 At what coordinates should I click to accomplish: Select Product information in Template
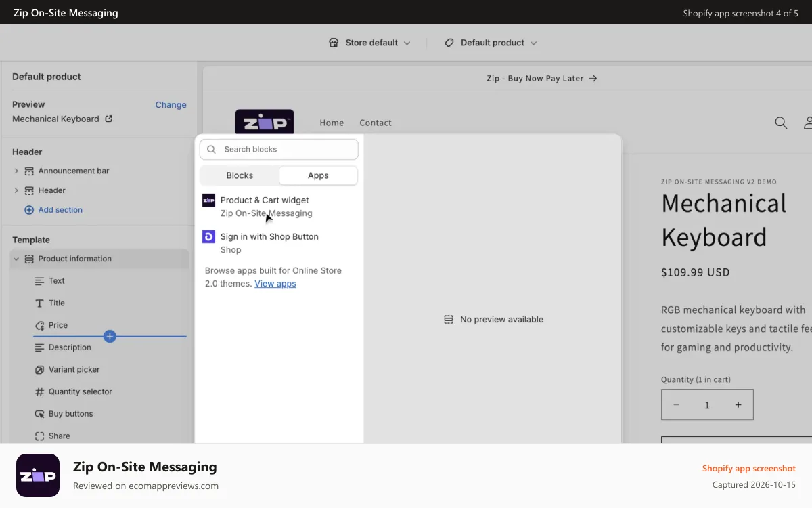[99, 259]
